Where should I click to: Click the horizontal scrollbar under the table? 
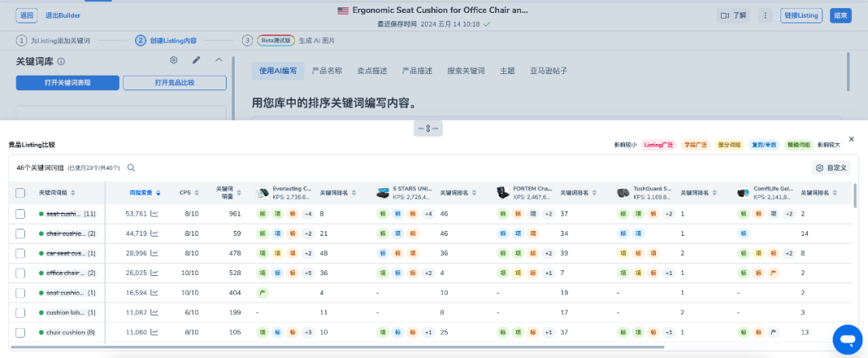(x=337, y=347)
